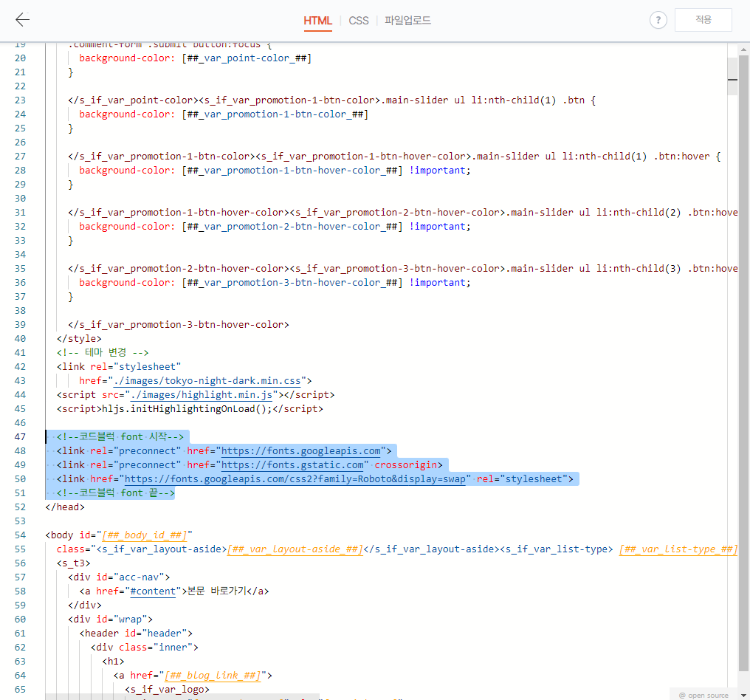Image resolution: width=750 pixels, height=700 pixels.
Task: Open the tokyo-night-dark.min.css link
Action: coord(207,381)
